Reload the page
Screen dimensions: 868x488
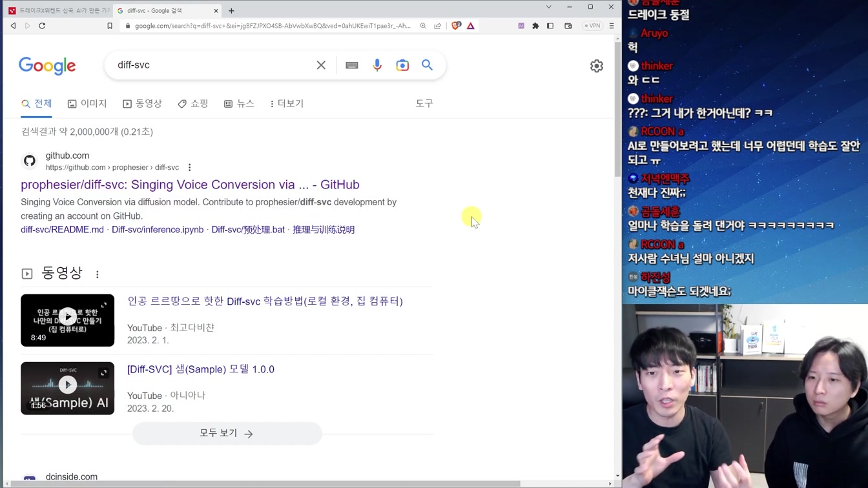pos(42,26)
